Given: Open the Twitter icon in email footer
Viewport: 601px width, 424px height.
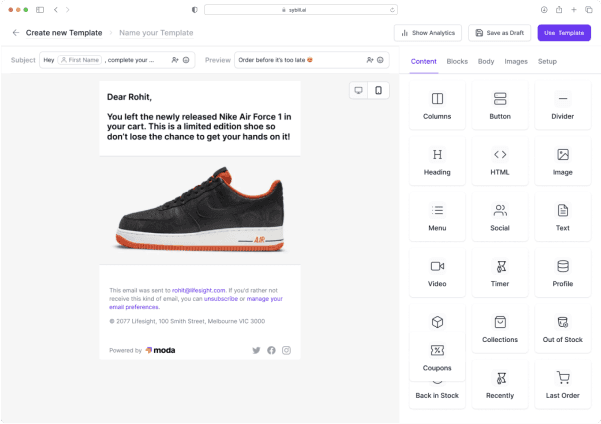Looking at the screenshot, I should pos(256,350).
